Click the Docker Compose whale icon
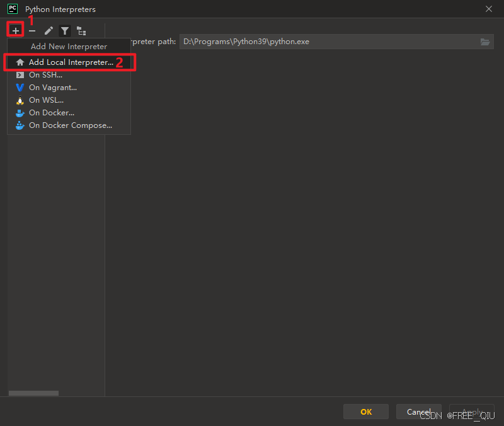This screenshot has width=504, height=426. (x=20, y=125)
